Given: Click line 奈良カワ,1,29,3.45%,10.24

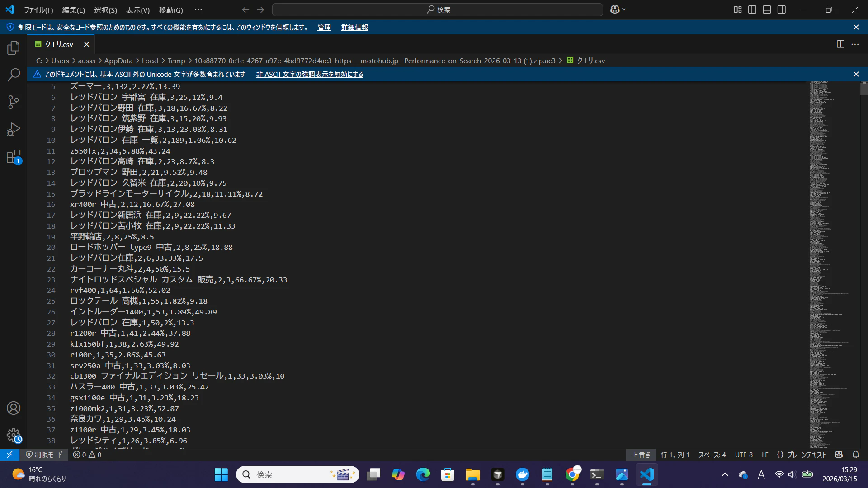Looking at the screenshot, I should (123, 419).
